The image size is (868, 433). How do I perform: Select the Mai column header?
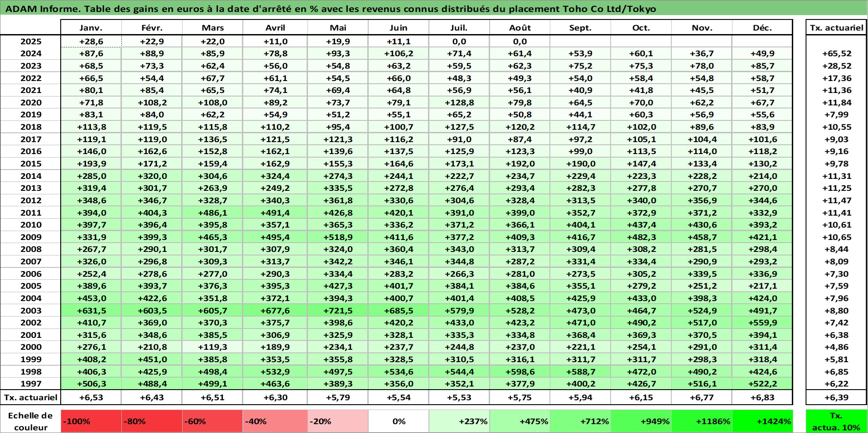(338, 27)
